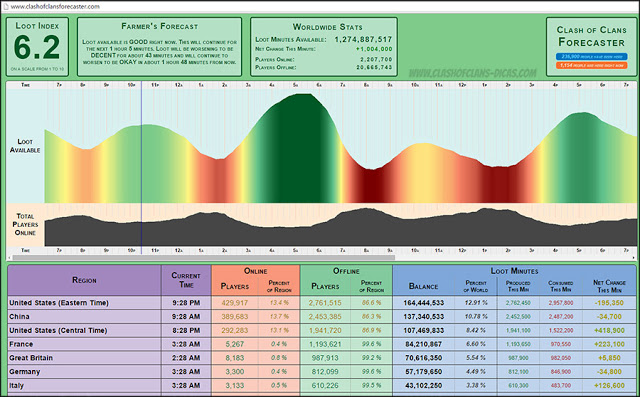Click online percent value 13.4 %
Viewport: 640px width, 397px height.
(279, 303)
